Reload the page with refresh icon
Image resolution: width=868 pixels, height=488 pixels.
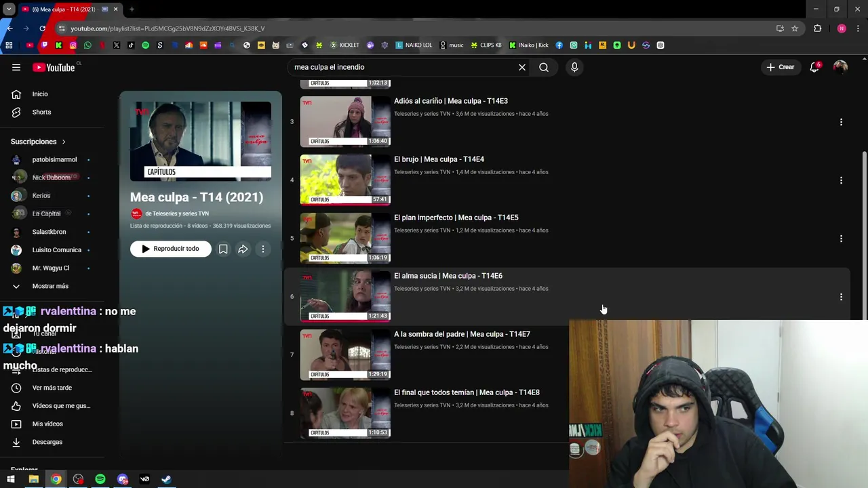(43, 28)
